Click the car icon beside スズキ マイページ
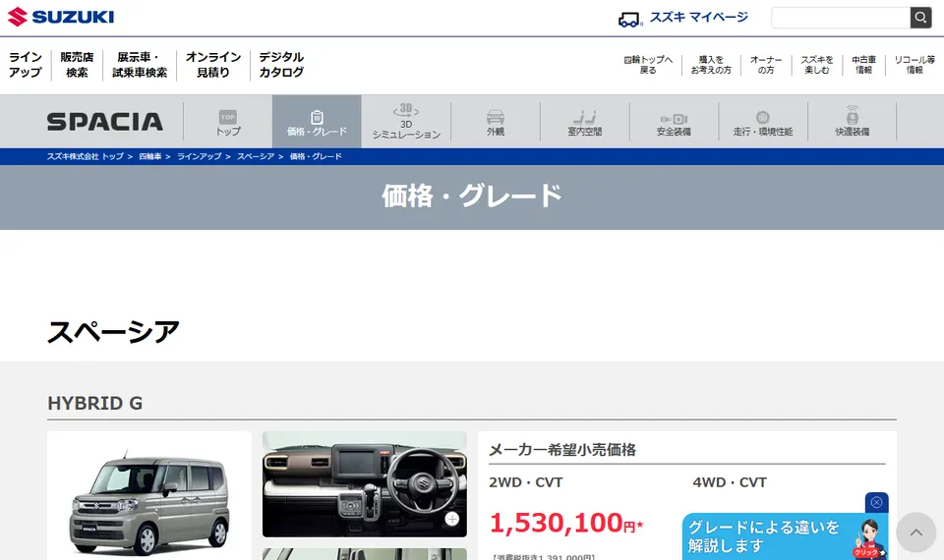Viewport: 944px width, 560px height. coord(629,20)
